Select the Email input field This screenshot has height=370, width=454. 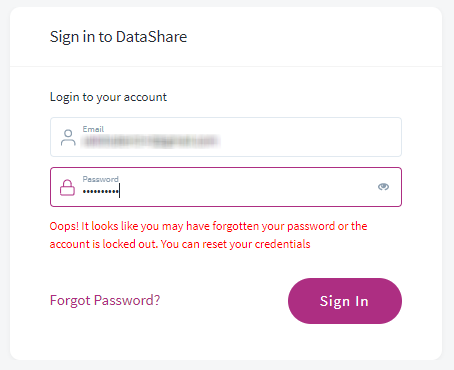point(226,137)
